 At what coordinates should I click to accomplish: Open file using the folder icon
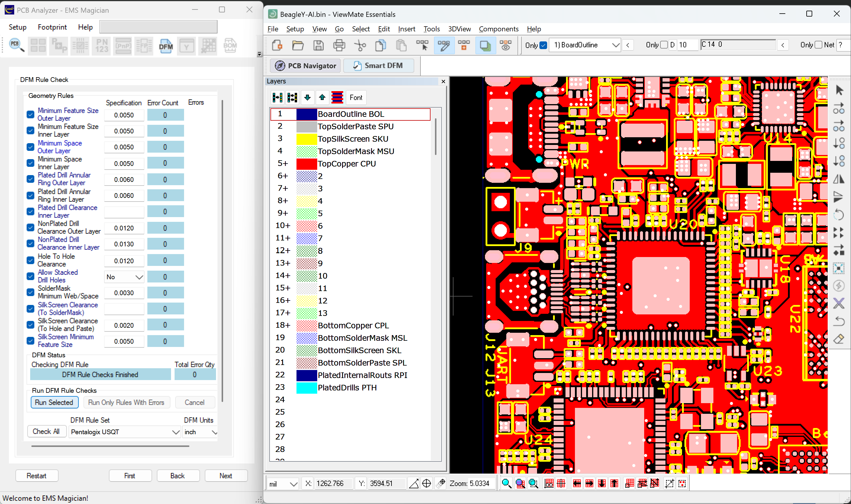(298, 45)
